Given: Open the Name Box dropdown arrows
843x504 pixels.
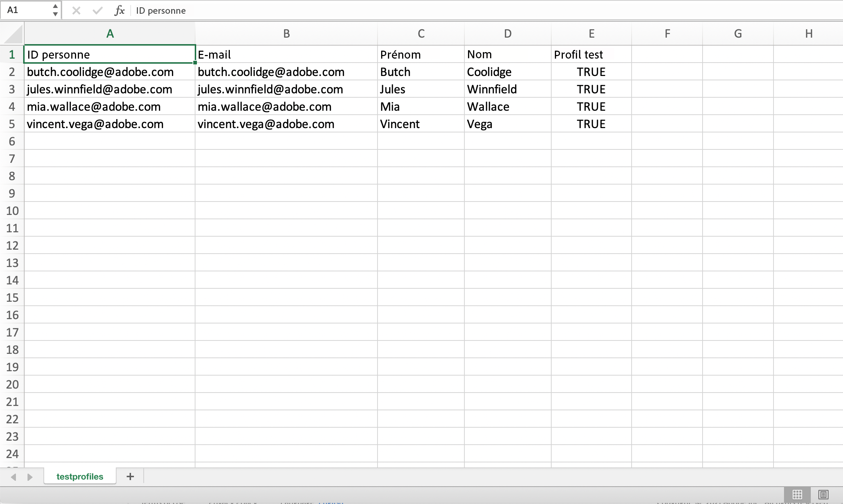Looking at the screenshot, I should pos(55,10).
